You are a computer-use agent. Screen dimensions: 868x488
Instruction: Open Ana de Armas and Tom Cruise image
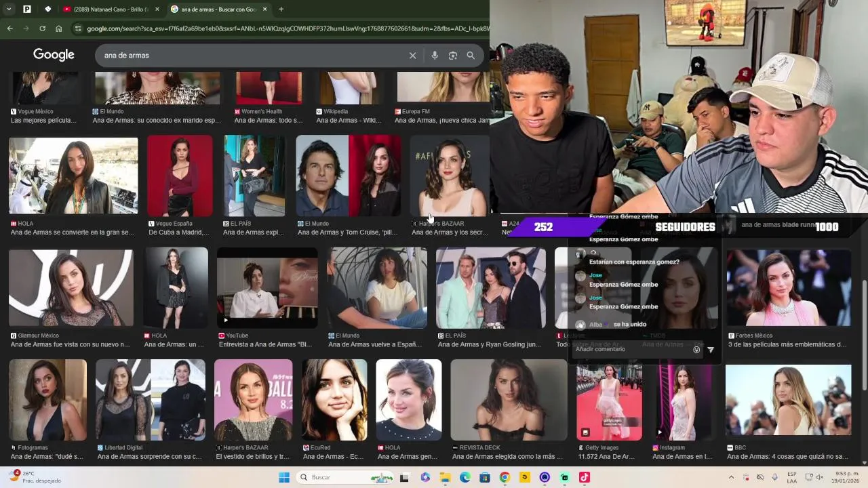pos(348,176)
